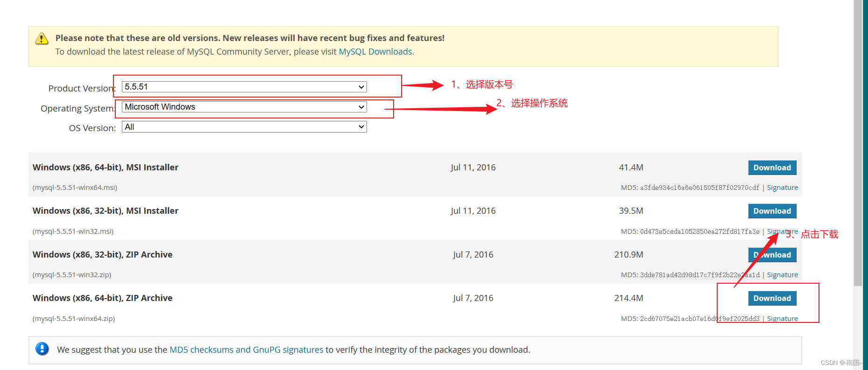Viewport: 868px width, 370px height.
Task: Click the 39.5M file size
Action: 631,211
